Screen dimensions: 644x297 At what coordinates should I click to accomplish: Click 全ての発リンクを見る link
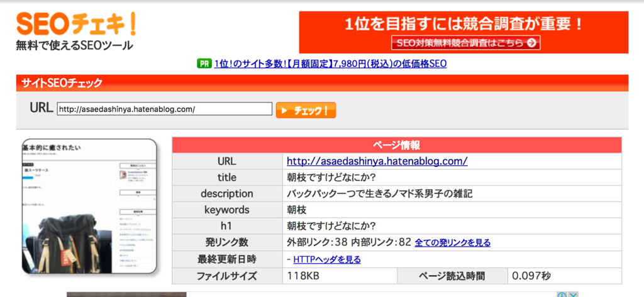453,243
